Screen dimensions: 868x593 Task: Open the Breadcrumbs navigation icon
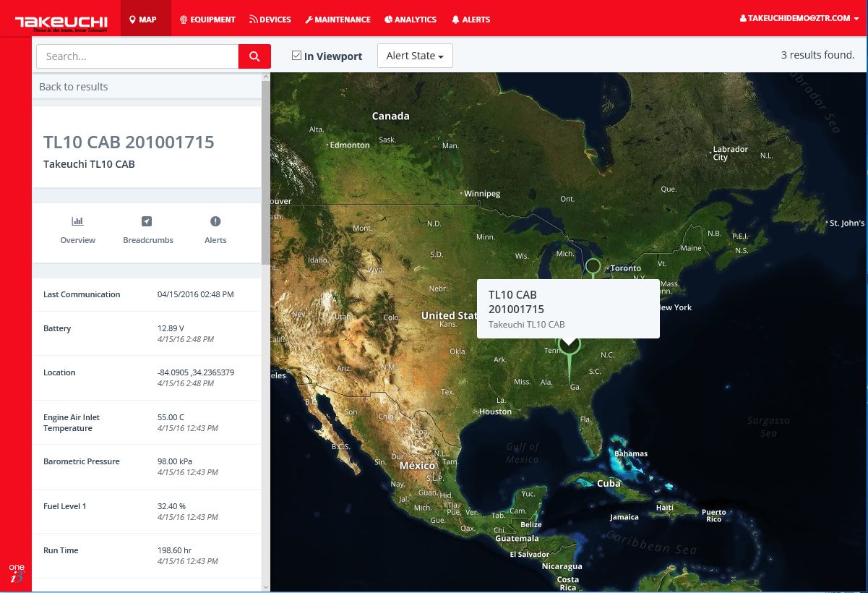click(147, 222)
